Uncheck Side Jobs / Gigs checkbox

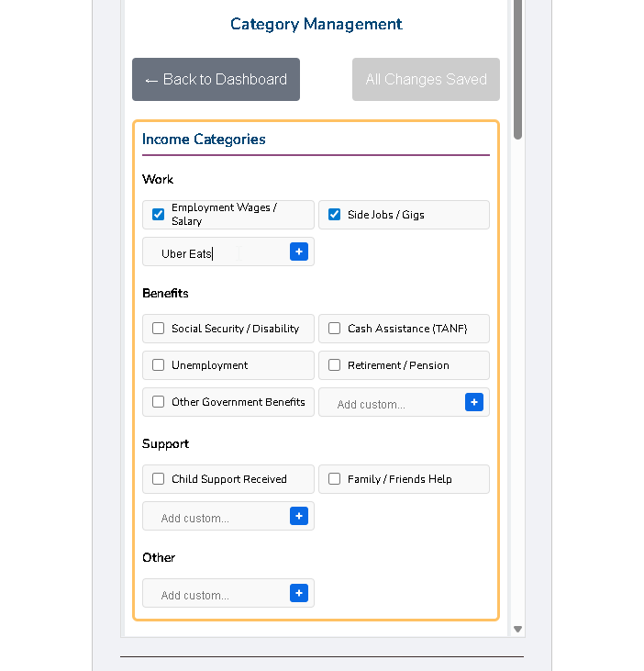335,215
